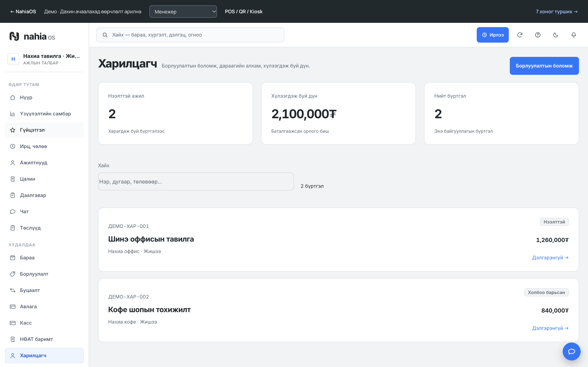
Task: Toggle dark mode with moon icon
Action: [556, 35]
